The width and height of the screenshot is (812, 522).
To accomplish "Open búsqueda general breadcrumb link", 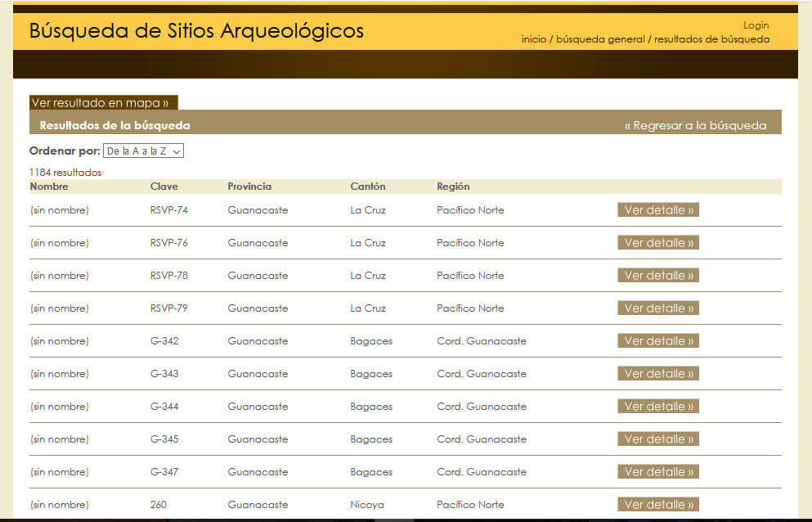I will coord(600,39).
